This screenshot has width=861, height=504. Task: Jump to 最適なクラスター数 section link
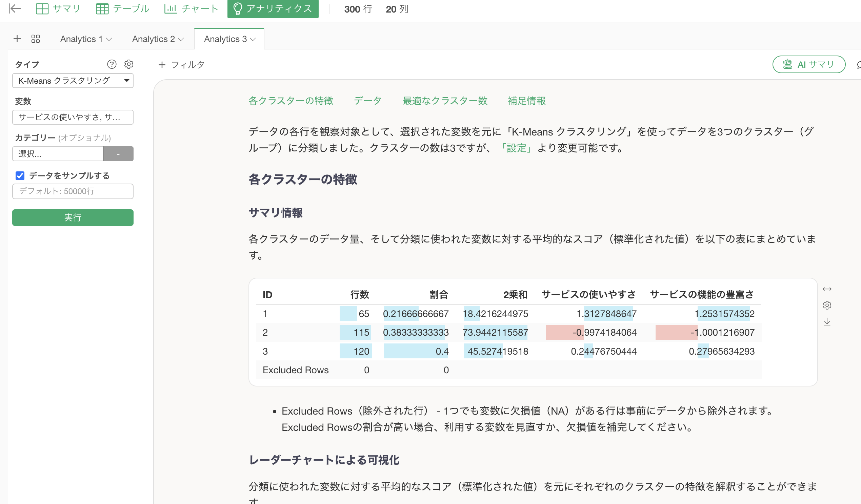[x=445, y=101]
